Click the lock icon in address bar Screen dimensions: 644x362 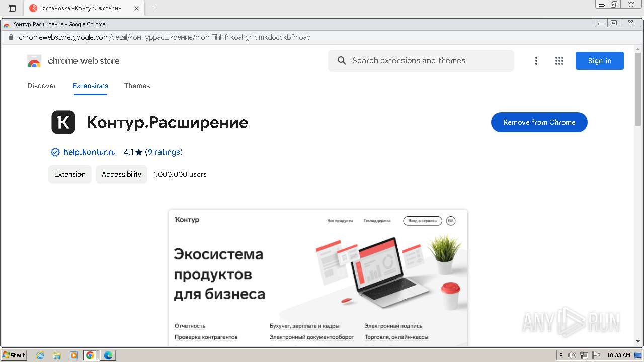(10, 37)
